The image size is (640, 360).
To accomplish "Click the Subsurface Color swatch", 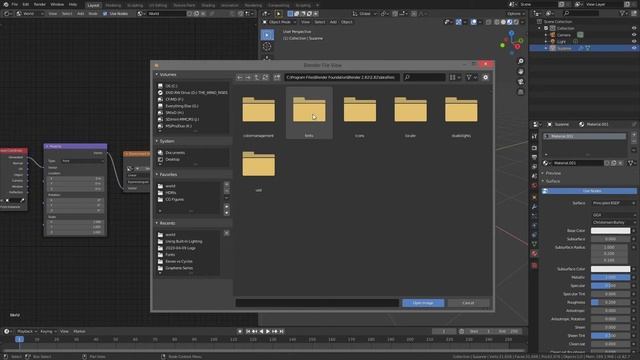I will click(610, 269).
